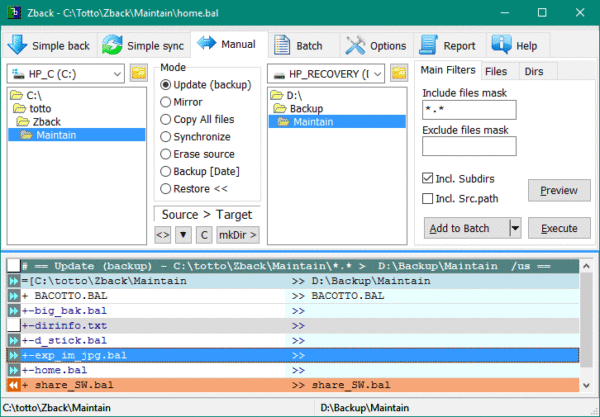
Task: Choose the Synchronize mode
Action: tap(195, 137)
